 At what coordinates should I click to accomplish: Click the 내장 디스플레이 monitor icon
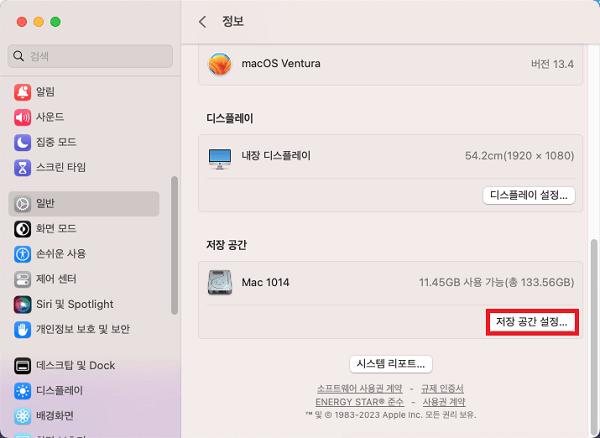[x=220, y=159]
